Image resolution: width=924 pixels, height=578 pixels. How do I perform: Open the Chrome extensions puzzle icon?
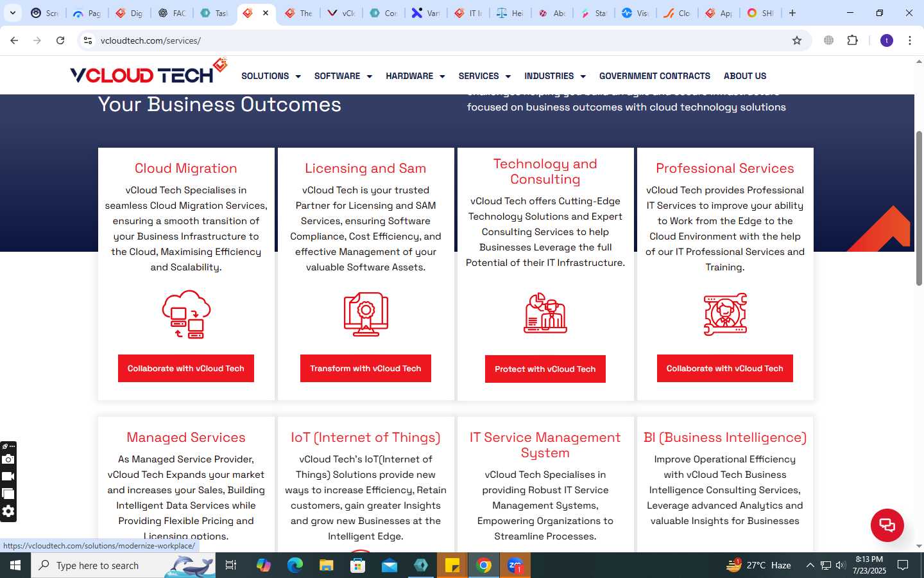(852, 40)
